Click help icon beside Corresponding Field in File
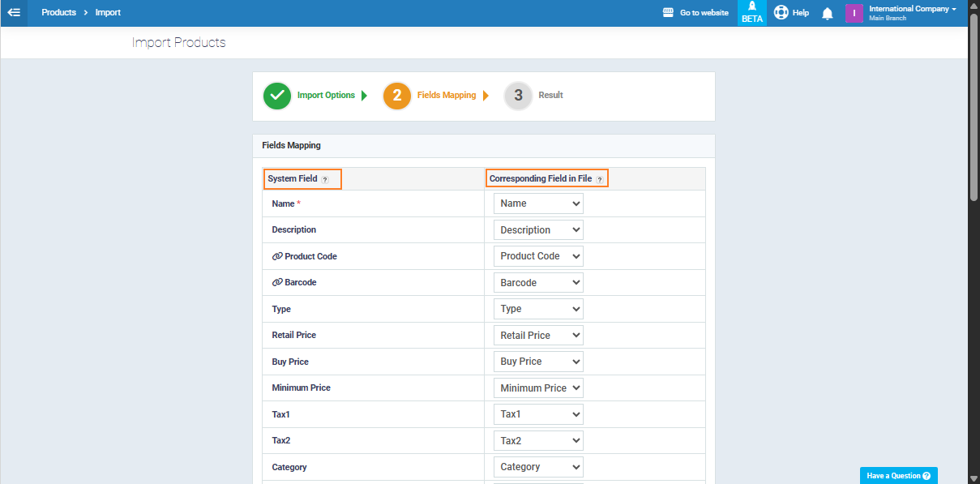The width and height of the screenshot is (980, 484). click(x=600, y=179)
